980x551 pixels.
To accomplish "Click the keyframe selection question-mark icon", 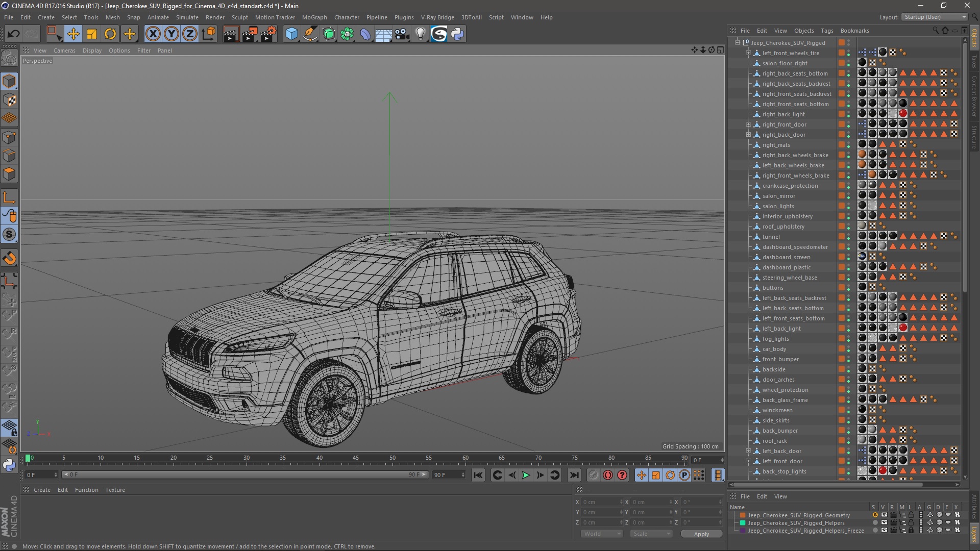I will [622, 475].
